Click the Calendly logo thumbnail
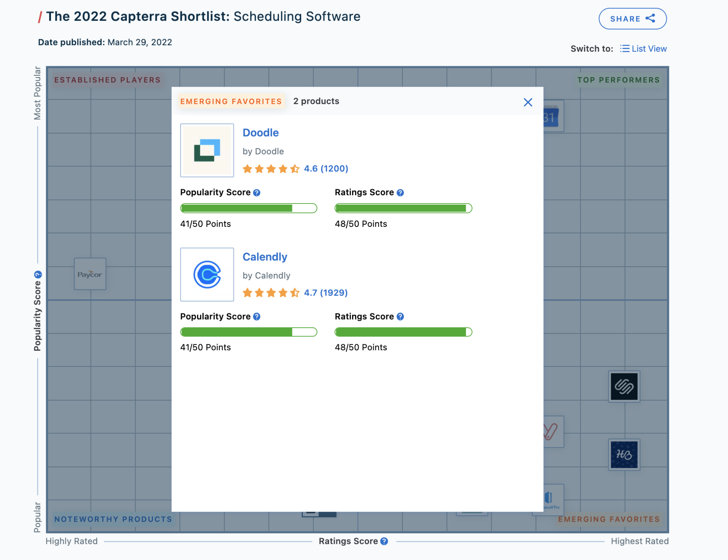728x560 pixels. tap(207, 275)
